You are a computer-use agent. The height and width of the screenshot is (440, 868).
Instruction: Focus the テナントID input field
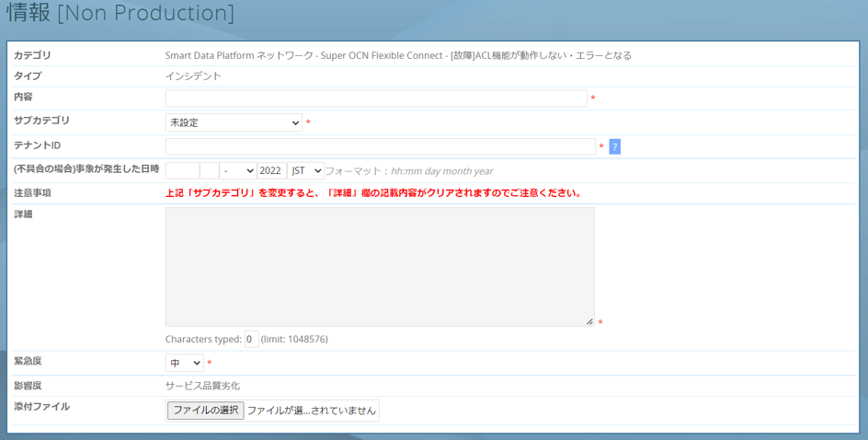(380, 146)
